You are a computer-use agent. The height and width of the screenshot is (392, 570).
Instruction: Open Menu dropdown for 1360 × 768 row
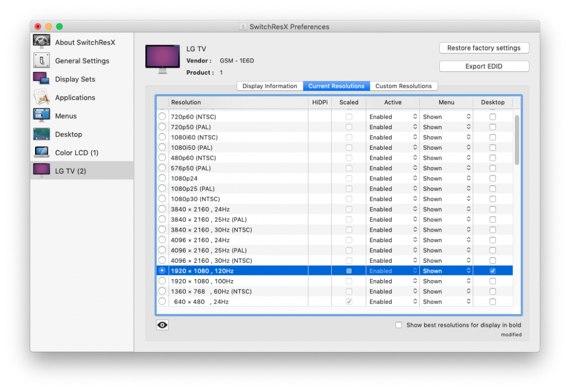pyautogui.click(x=446, y=292)
